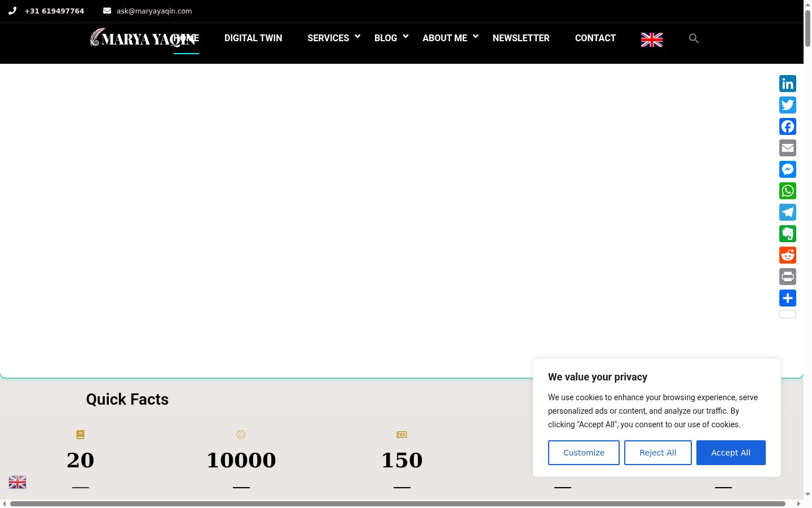Click Reject All cookies button
This screenshot has height=508, width=812.
tap(658, 453)
